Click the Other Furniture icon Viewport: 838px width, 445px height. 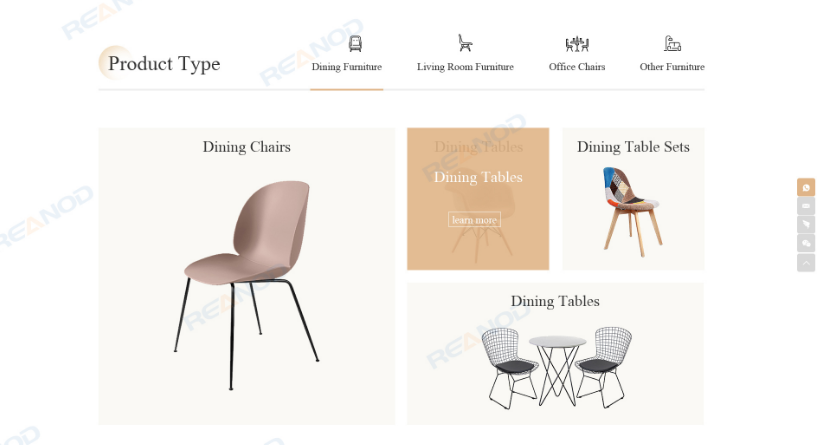672,43
